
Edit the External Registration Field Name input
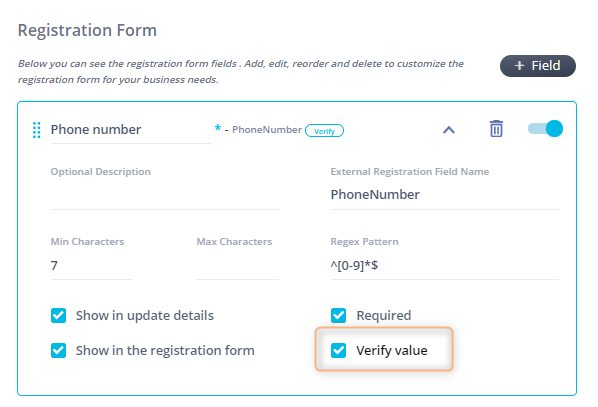445,195
